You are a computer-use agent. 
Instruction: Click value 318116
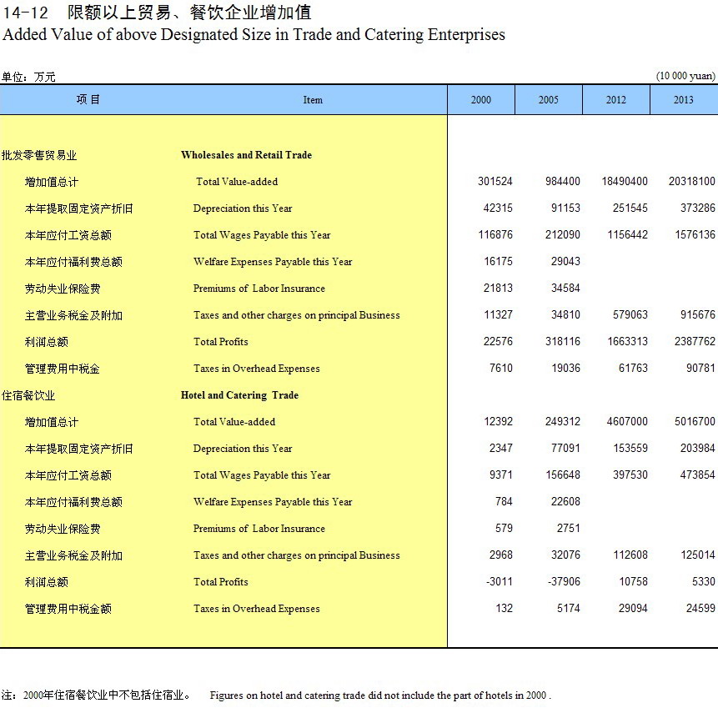(562, 341)
